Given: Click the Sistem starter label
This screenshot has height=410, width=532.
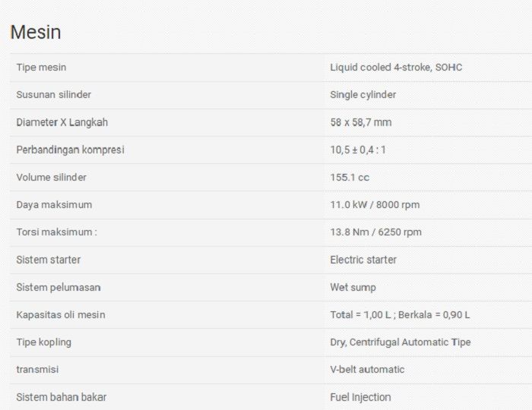Looking at the screenshot, I should tap(48, 260).
